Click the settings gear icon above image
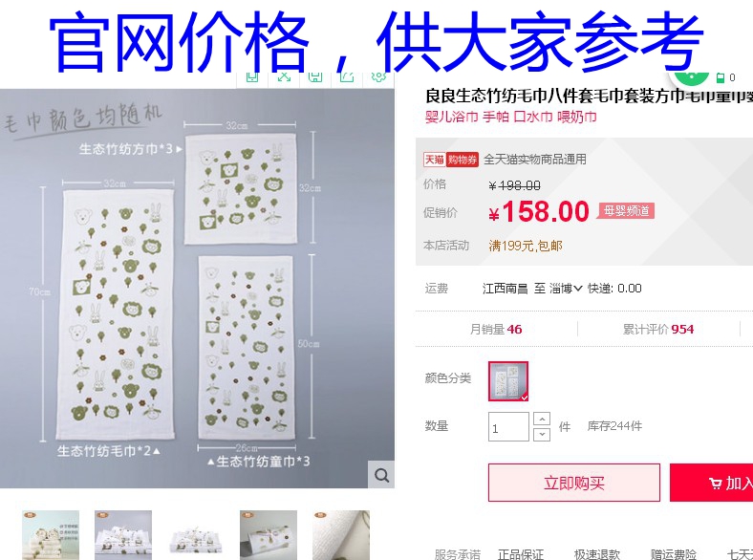 [379, 76]
